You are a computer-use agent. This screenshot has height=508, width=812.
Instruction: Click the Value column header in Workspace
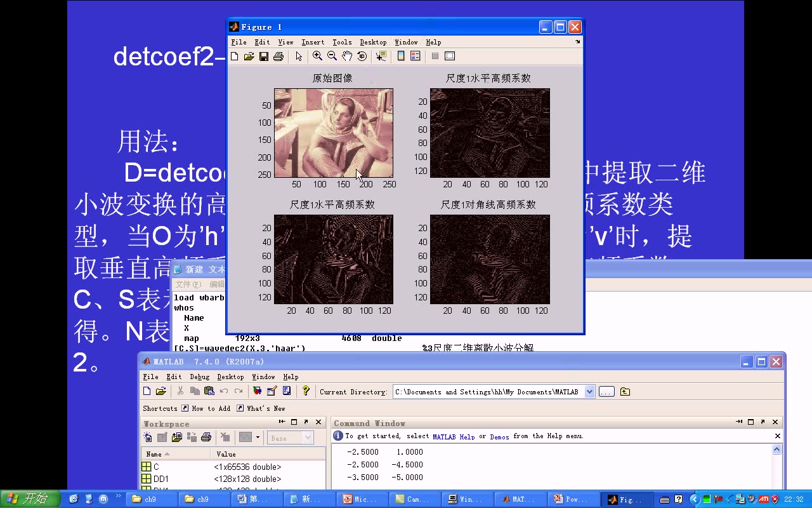coord(268,454)
